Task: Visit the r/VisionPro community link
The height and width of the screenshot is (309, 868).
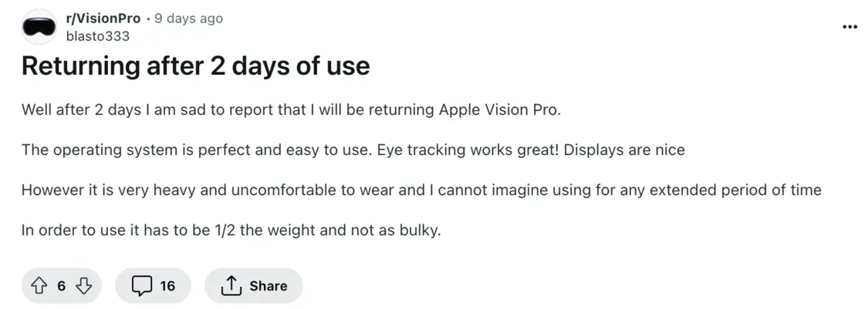Action: tap(103, 18)
